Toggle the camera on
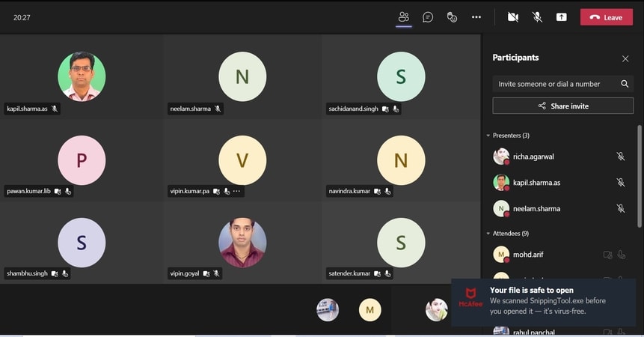Viewport: 644px width, 337px height. tap(513, 16)
